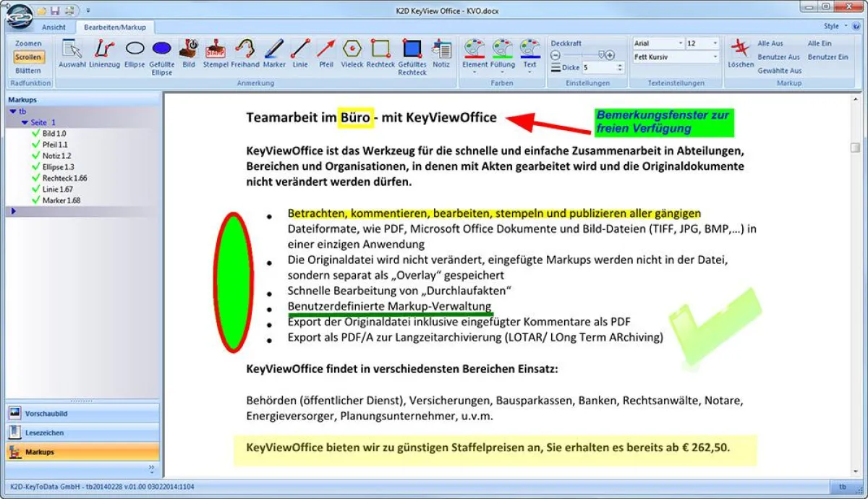The height and width of the screenshot is (499, 868).
Task: Toggle visibility checkmark of Pfeil 1.1
Action: coord(35,144)
